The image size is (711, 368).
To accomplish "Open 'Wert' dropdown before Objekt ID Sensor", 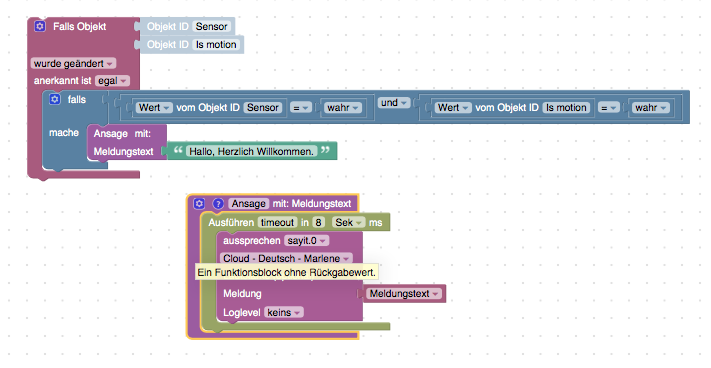I will [154, 107].
